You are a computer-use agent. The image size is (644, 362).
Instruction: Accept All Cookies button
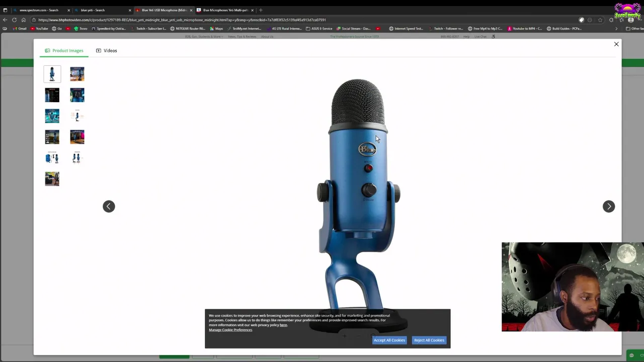click(x=389, y=340)
